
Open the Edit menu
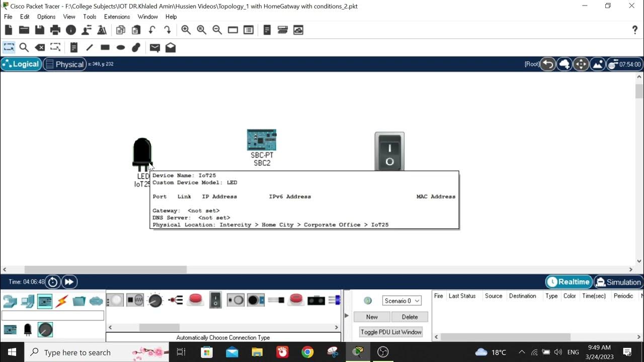tap(25, 17)
